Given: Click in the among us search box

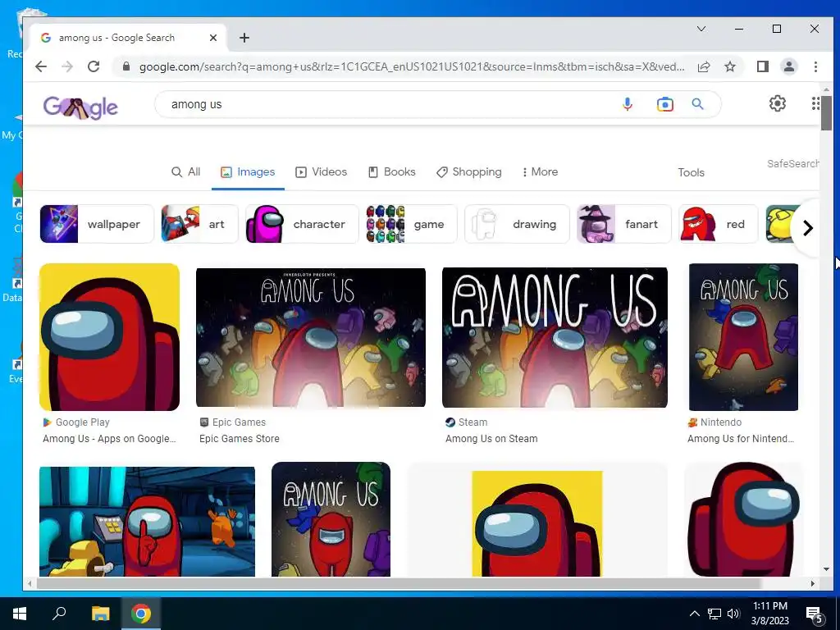Looking at the screenshot, I should tap(391, 104).
